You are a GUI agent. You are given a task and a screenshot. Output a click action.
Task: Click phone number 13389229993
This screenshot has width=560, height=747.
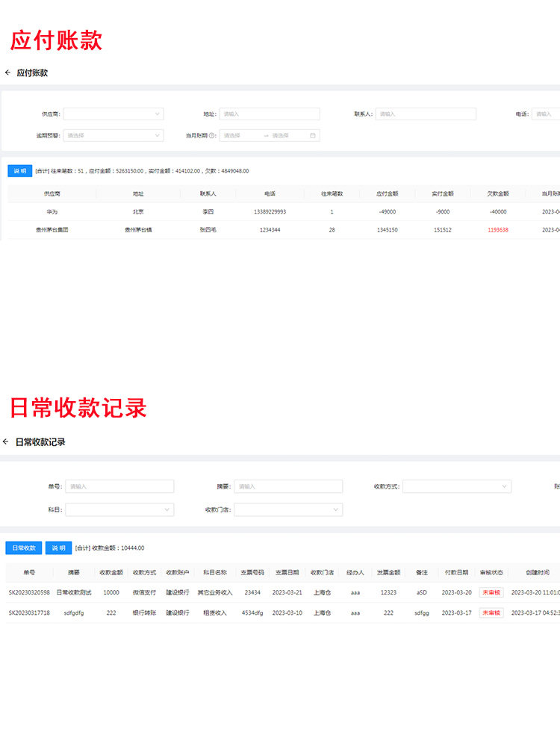(270, 211)
